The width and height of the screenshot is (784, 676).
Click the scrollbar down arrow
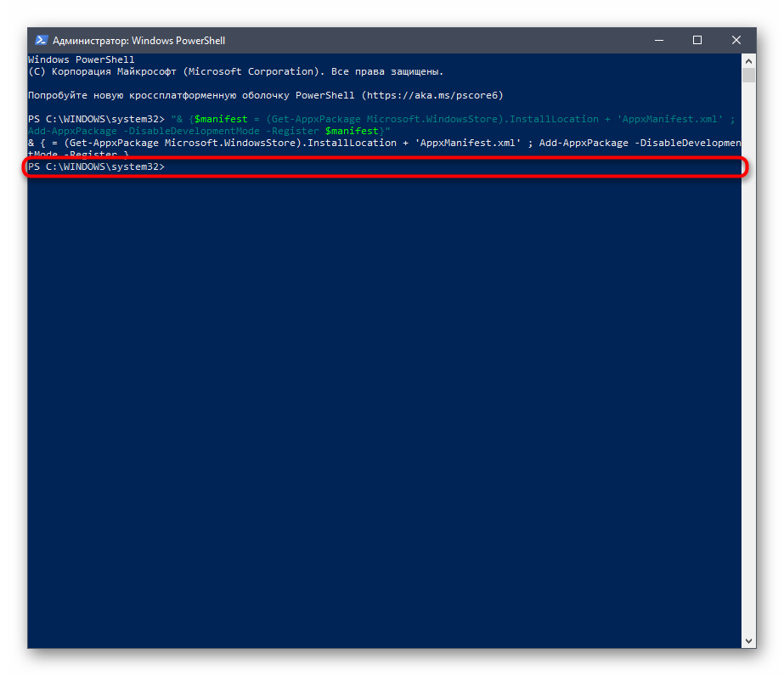[748, 641]
